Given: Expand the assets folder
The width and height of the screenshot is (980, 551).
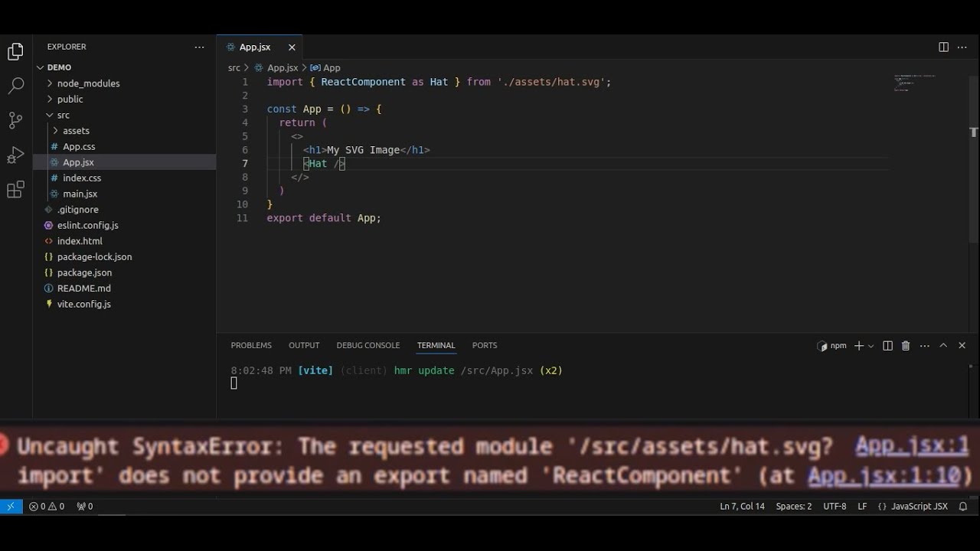Looking at the screenshot, I should point(76,131).
